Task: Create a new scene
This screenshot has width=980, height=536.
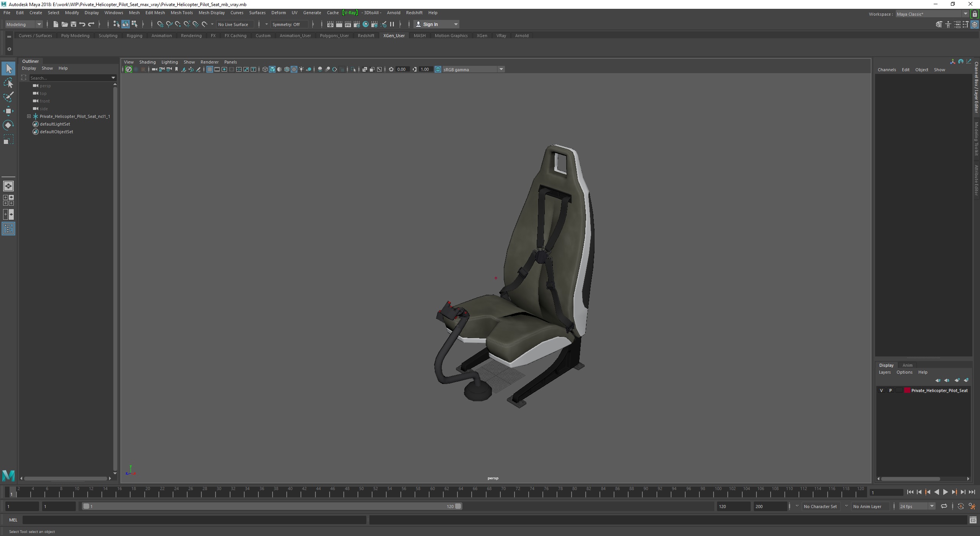Action: tap(56, 25)
